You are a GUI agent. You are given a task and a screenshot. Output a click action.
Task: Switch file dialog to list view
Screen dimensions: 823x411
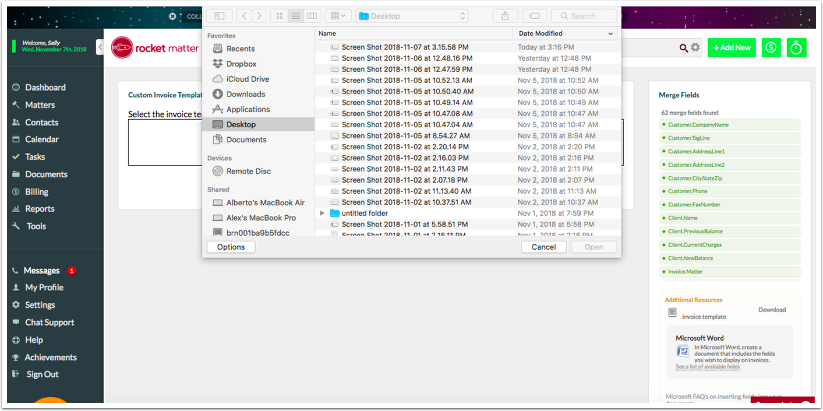[x=296, y=16]
